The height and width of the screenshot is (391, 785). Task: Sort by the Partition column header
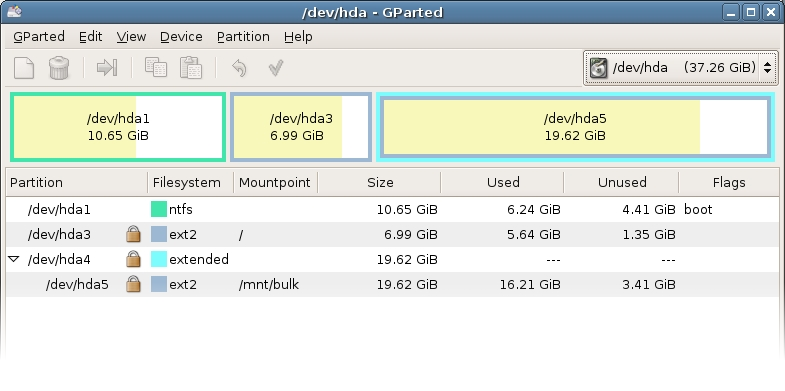[x=77, y=183]
